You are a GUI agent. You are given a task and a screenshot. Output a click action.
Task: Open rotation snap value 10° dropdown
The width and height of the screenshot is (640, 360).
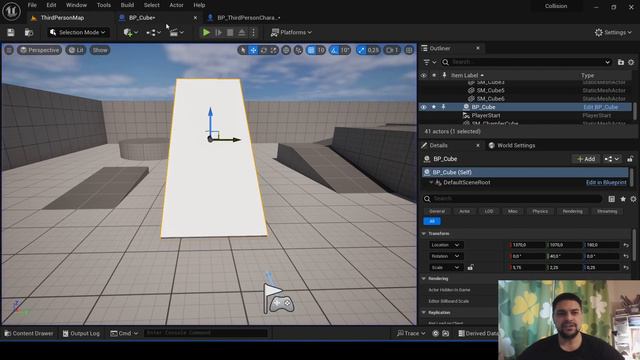(345, 50)
